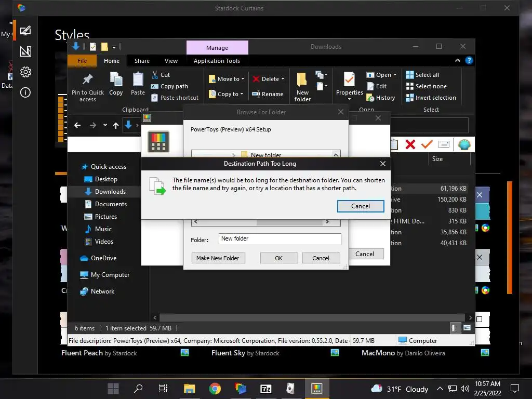Switch to large icons view in status bar
532x399 pixels.
(x=467, y=328)
